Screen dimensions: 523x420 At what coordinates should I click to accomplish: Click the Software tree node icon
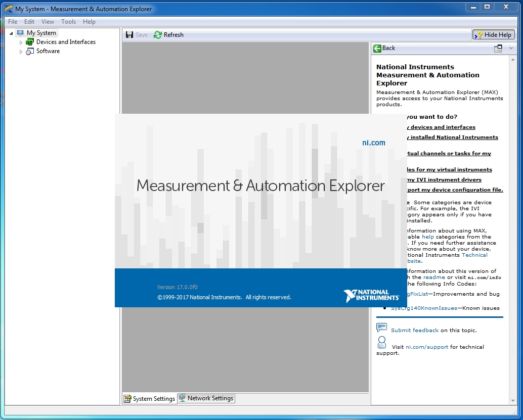30,52
